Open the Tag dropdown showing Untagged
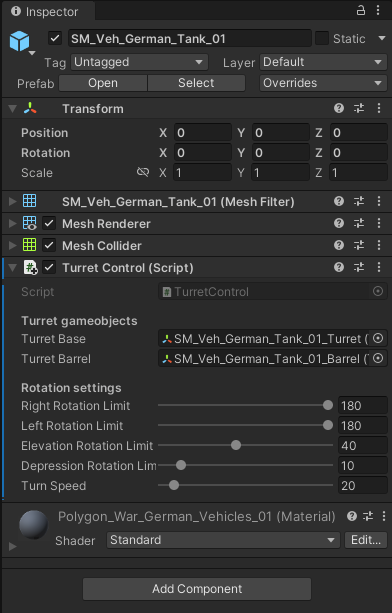Viewport: 392px width, 613px height. pyautogui.click(x=139, y=62)
